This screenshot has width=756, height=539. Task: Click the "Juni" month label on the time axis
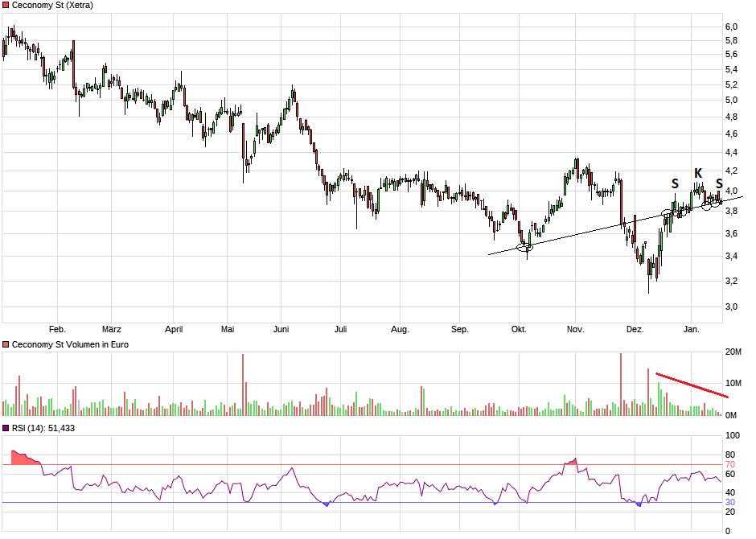[281, 330]
